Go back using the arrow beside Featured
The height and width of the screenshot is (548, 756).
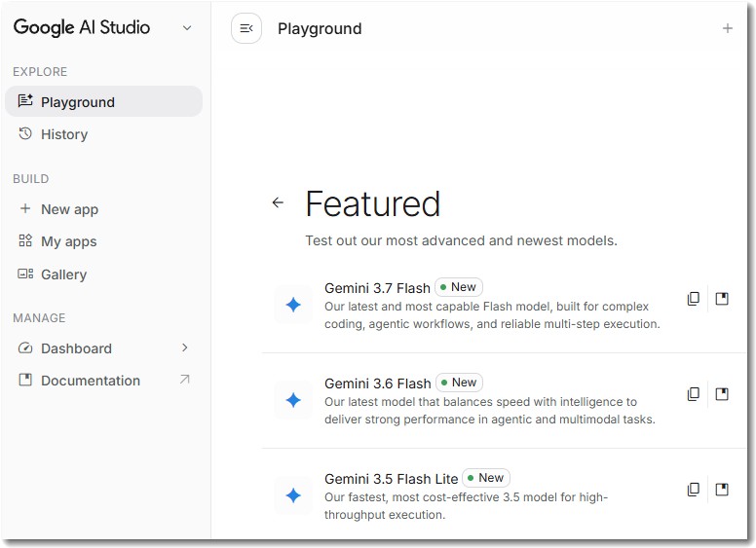click(278, 202)
